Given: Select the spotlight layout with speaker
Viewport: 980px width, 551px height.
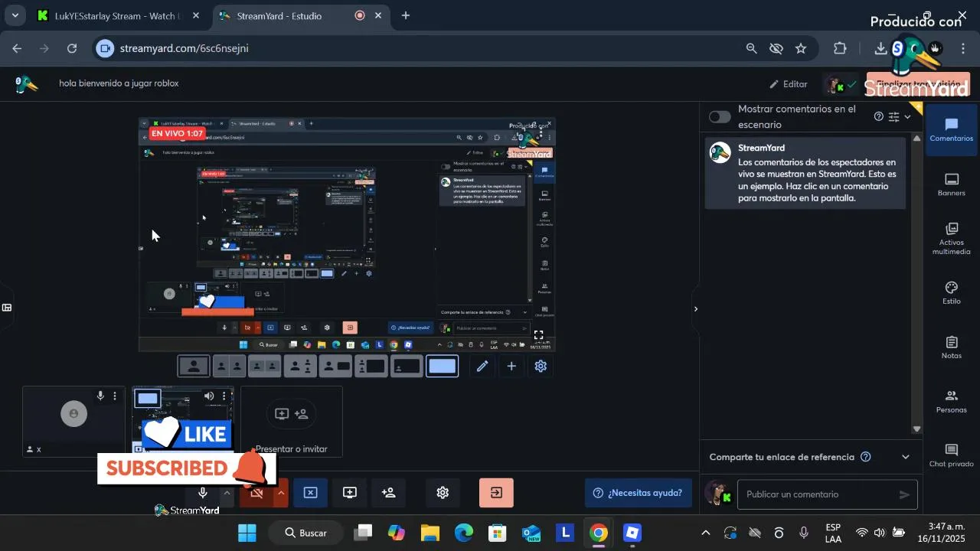Looking at the screenshot, I should 300,366.
